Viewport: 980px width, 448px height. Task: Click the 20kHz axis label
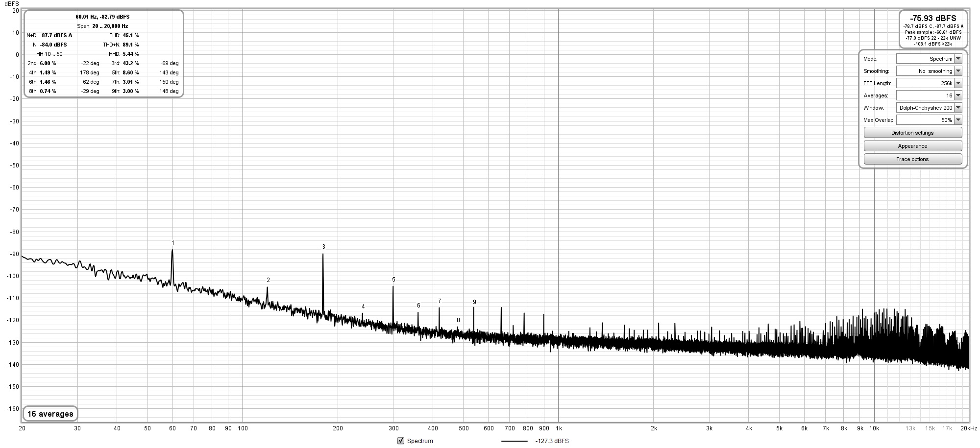pyautogui.click(x=969, y=428)
